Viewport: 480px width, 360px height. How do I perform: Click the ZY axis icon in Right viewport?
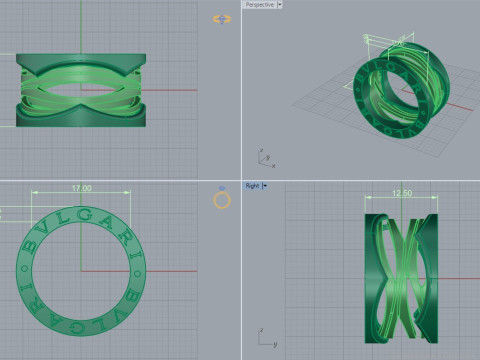click(x=267, y=337)
